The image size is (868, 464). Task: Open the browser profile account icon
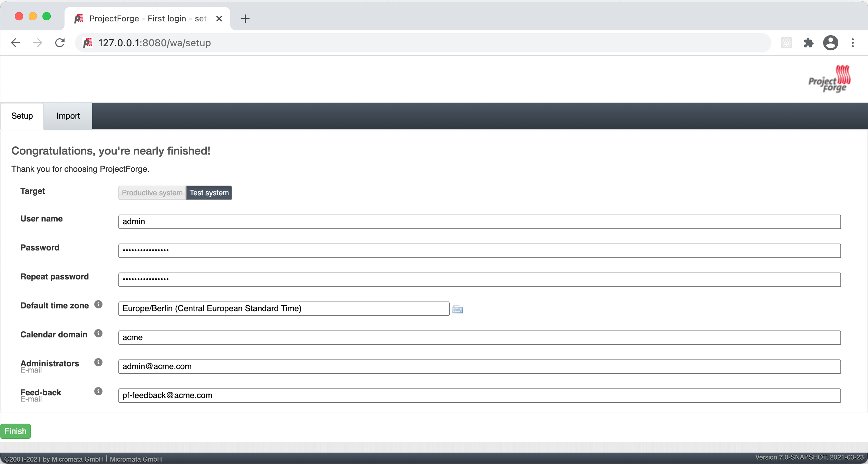pyautogui.click(x=831, y=43)
